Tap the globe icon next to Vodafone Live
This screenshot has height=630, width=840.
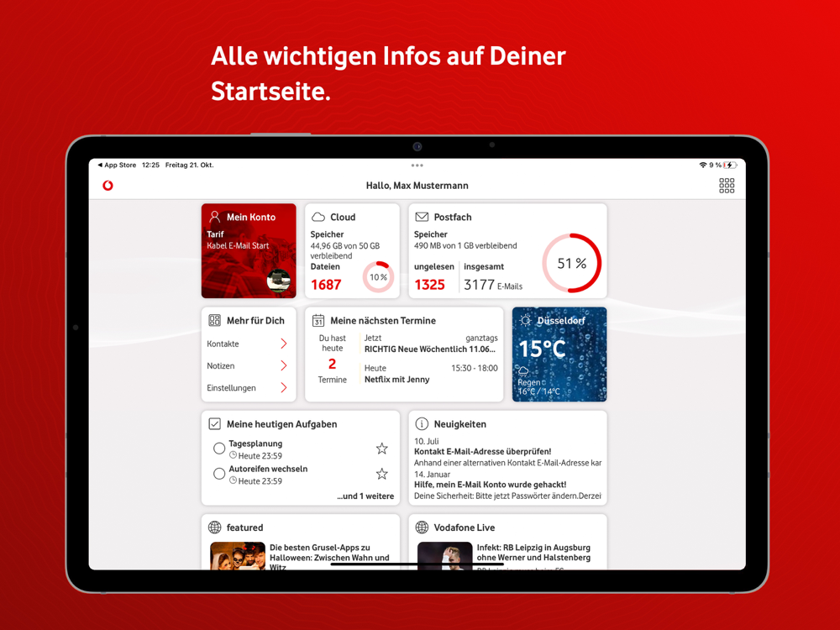click(422, 528)
